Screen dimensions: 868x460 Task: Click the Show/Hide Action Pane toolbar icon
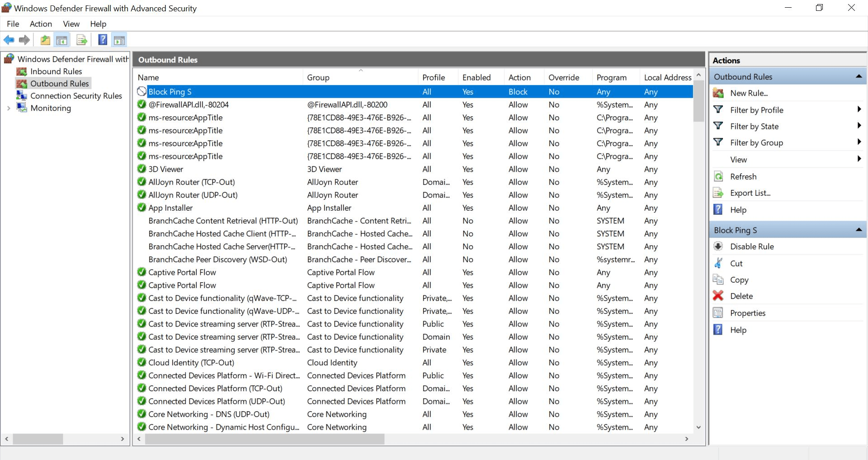[119, 40]
